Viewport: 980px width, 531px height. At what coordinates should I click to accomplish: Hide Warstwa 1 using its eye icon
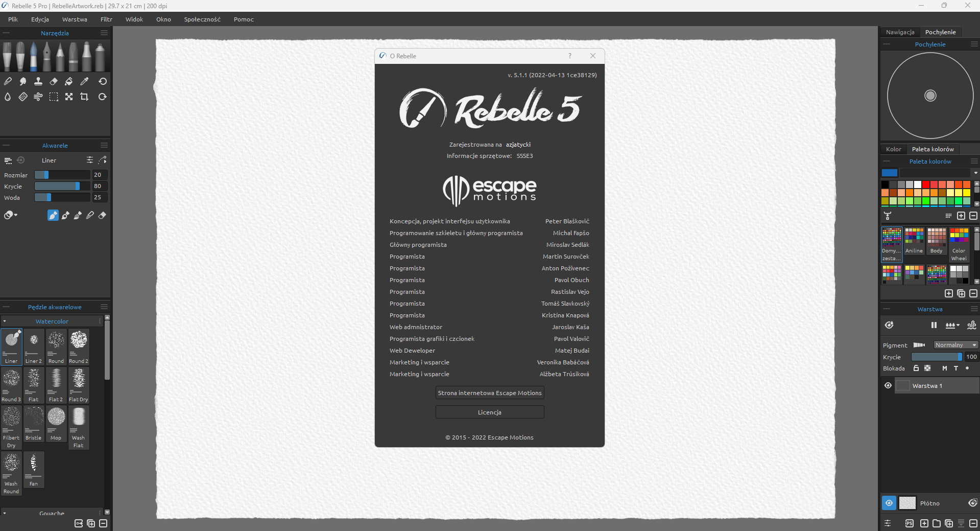tap(888, 385)
